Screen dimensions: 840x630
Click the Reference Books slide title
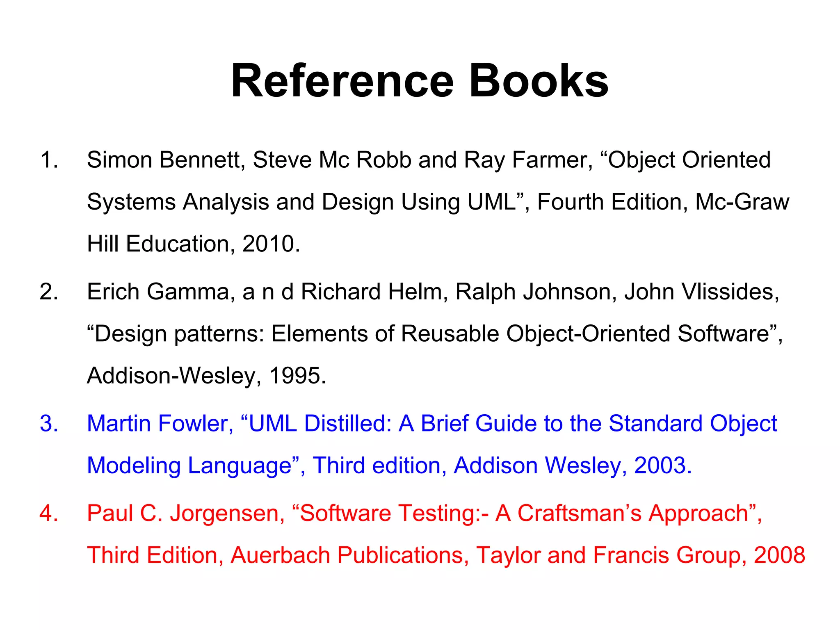420,81
